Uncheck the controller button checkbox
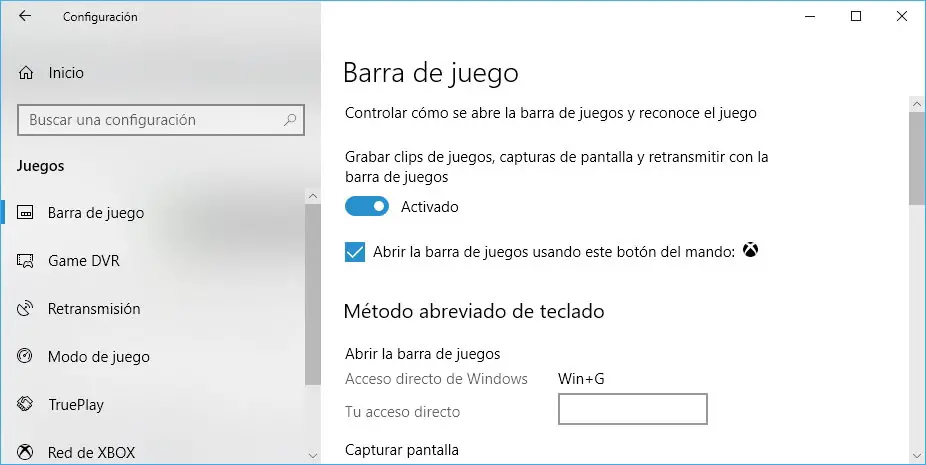The width and height of the screenshot is (926, 465). 354,252
